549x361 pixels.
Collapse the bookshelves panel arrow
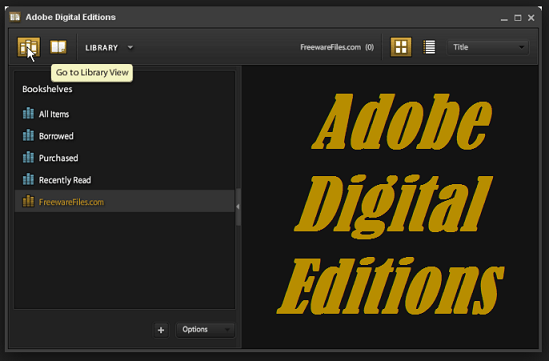tap(238, 207)
